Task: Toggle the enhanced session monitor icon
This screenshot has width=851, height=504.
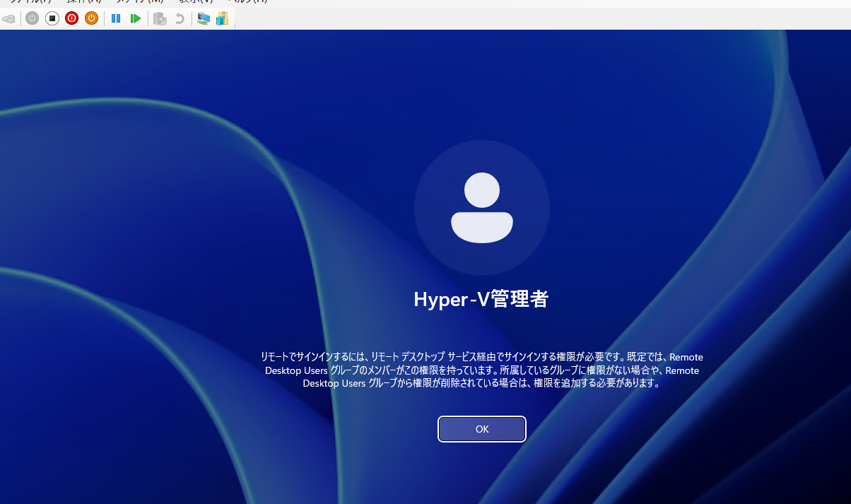Action: [204, 18]
